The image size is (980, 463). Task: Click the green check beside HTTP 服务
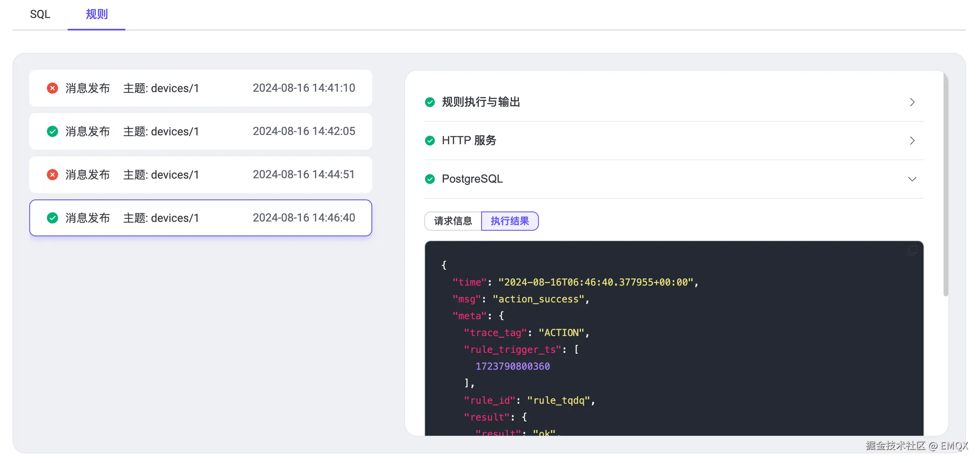tap(430, 141)
